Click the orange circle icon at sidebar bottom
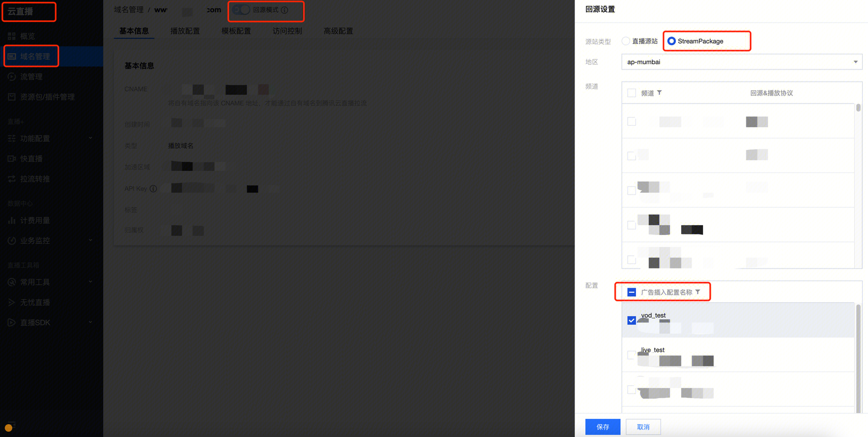Viewport: 868px width, 437px height. [9, 428]
